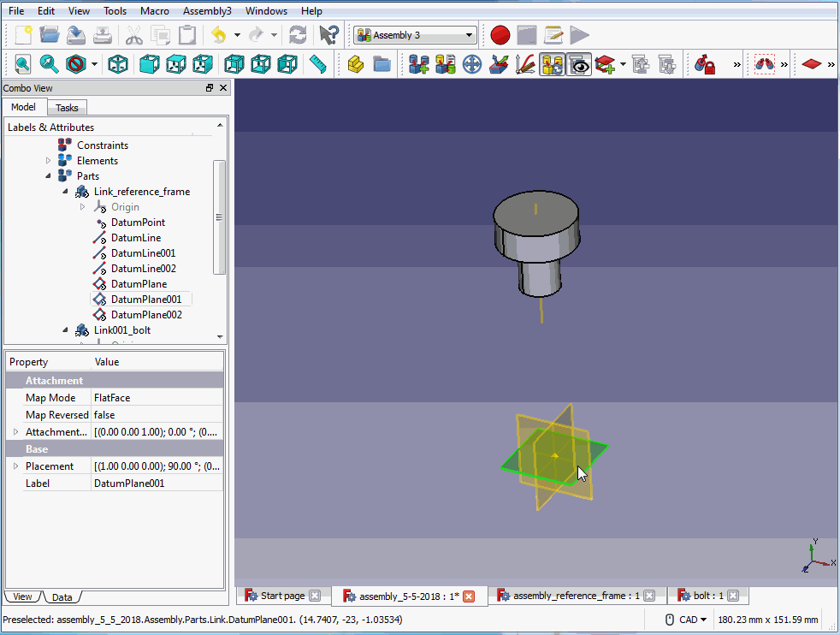Open the Macros dialog notepad icon
This screenshot has width=840, height=635.
pyautogui.click(x=553, y=35)
